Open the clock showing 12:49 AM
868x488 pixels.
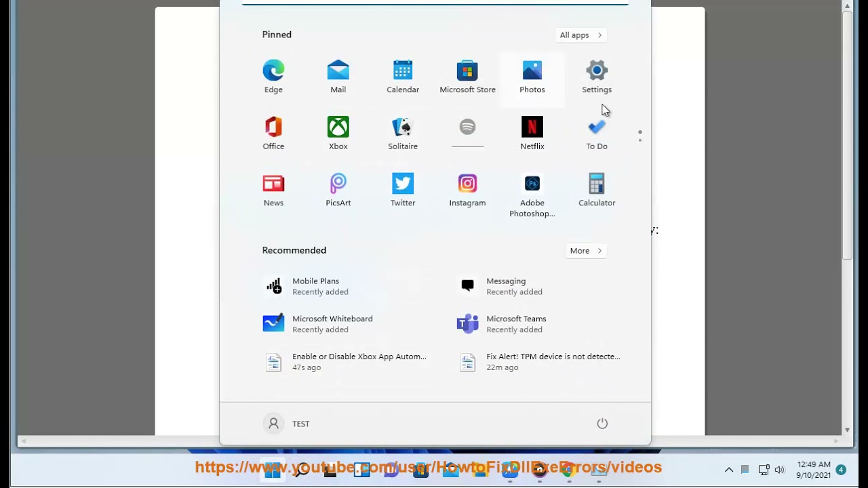[x=813, y=470]
